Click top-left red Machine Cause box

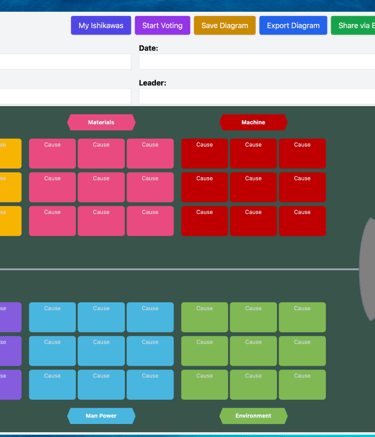pos(204,154)
